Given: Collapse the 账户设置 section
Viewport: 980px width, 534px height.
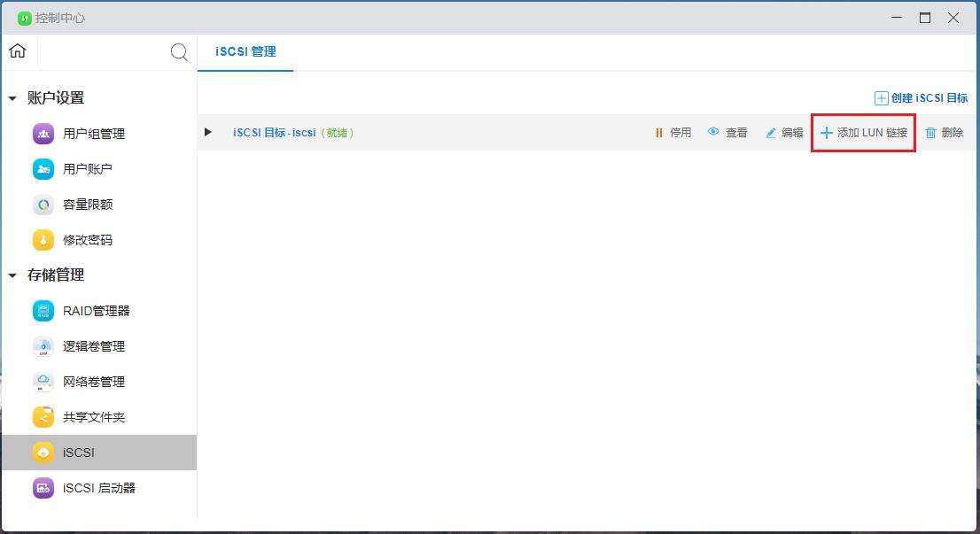Looking at the screenshot, I should point(12,98).
